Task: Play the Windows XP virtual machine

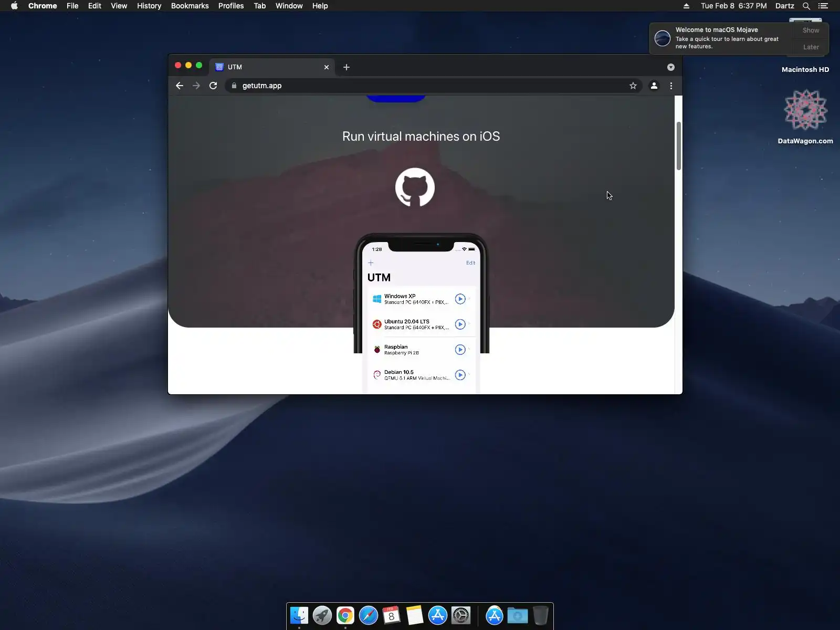Action: (x=460, y=299)
